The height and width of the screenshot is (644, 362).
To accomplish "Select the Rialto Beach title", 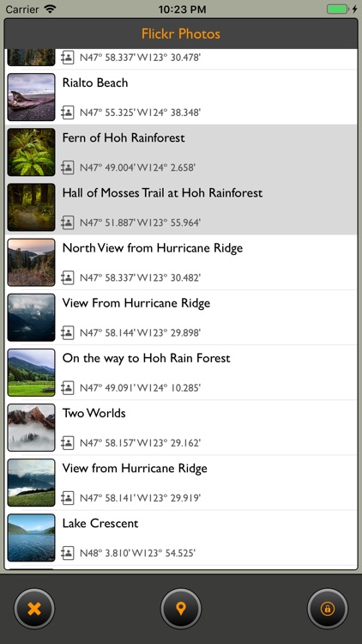I will 95,82.
